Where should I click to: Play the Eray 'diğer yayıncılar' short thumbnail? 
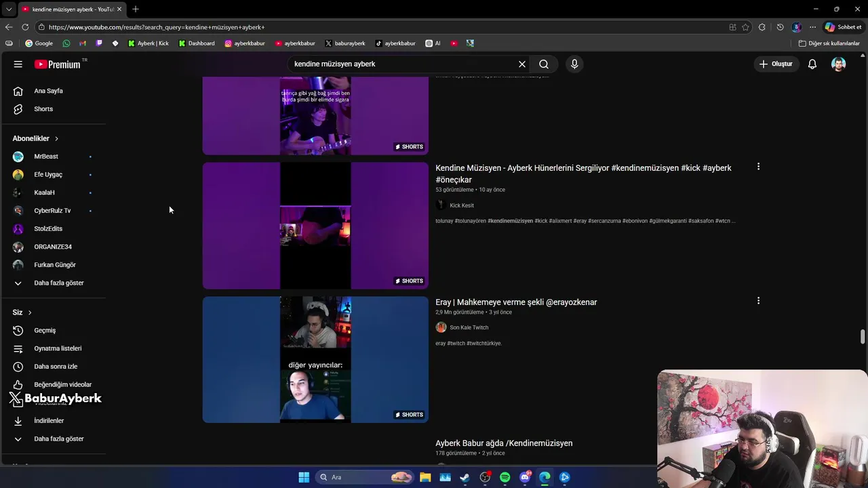[x=315, y=360]
